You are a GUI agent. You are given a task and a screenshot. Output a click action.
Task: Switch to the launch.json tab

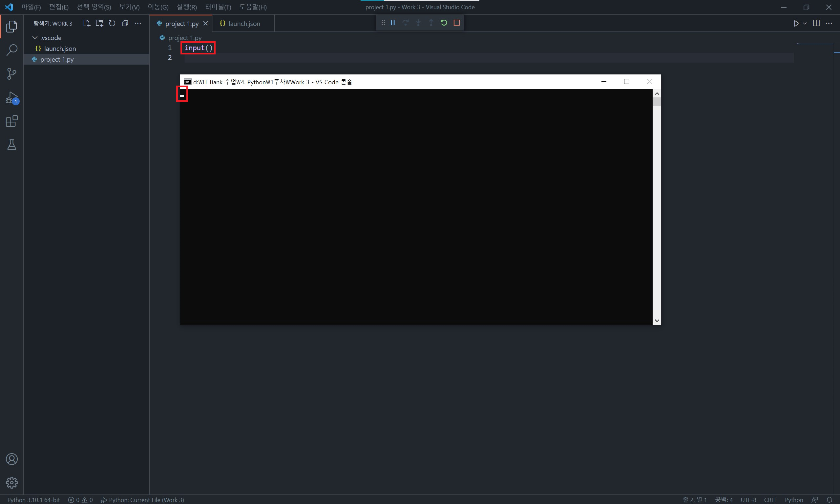pyautogui.click(x=244, y=23)
